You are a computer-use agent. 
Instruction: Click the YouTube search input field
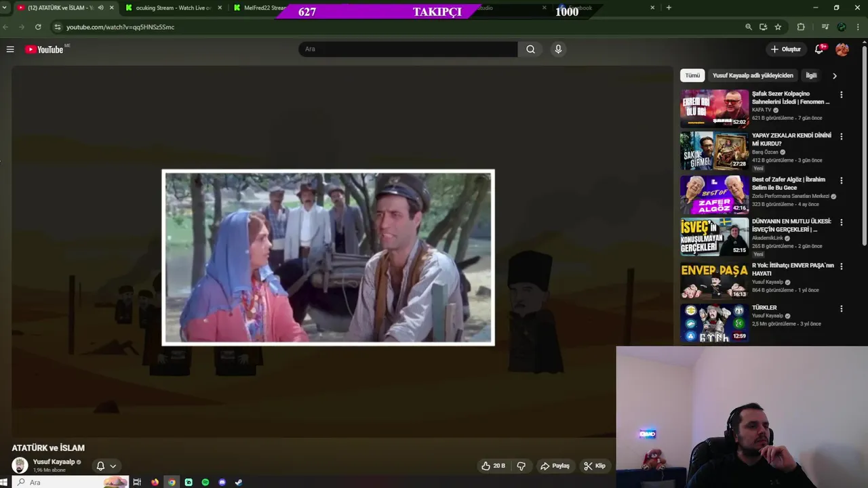click(408, 49)
